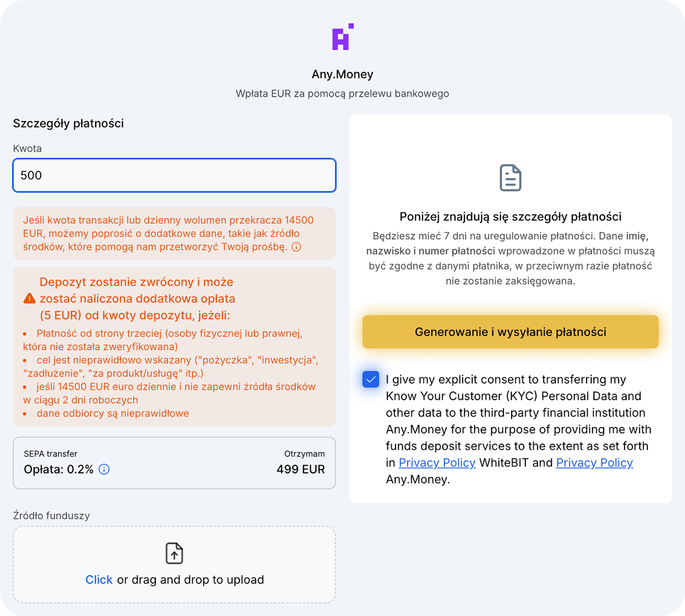Image resolution: width=685 pixels, height=616 pixels.
Task: Click the orange warning triangle icon
Action: pyautogui.click(x=30, y=299)
